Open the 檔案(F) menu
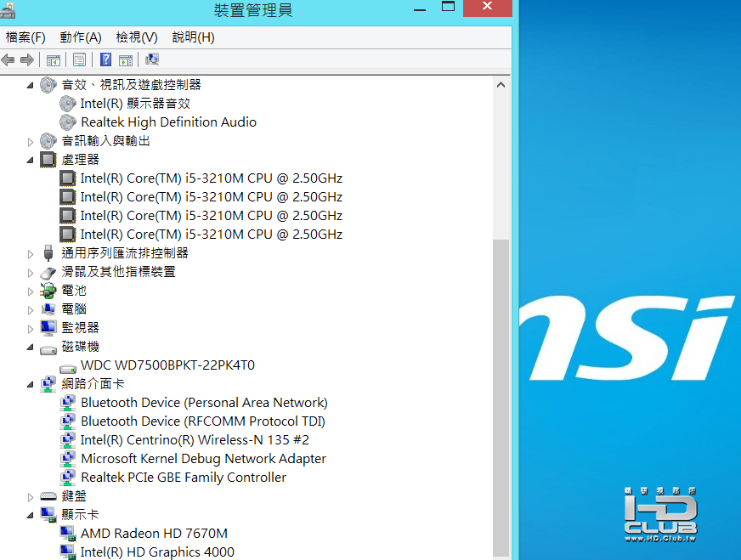The image size is (741, 560). 25,37
